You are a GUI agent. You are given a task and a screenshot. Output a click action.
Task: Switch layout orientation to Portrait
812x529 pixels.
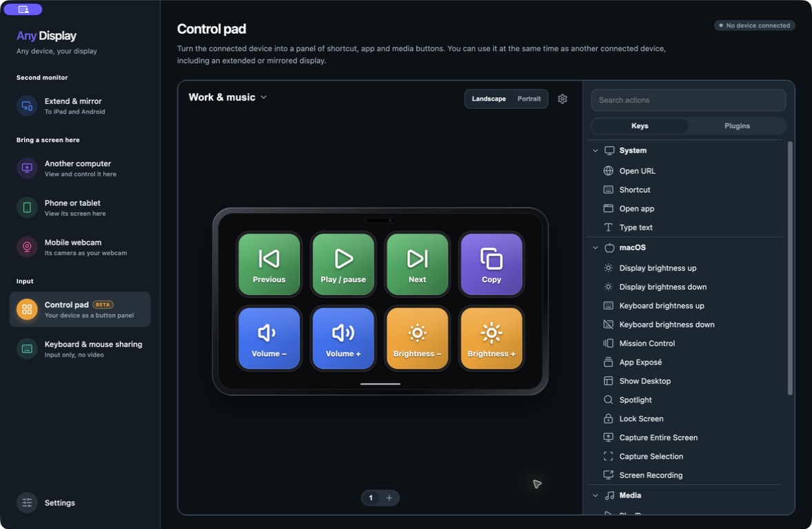(x=529, y=99)
